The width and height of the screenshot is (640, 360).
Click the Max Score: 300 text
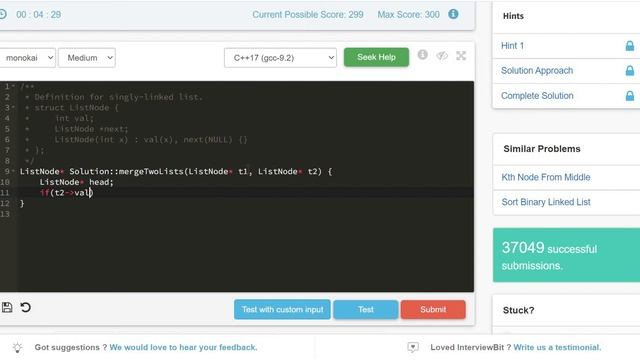pyautogui.click(x=408, y=15)
